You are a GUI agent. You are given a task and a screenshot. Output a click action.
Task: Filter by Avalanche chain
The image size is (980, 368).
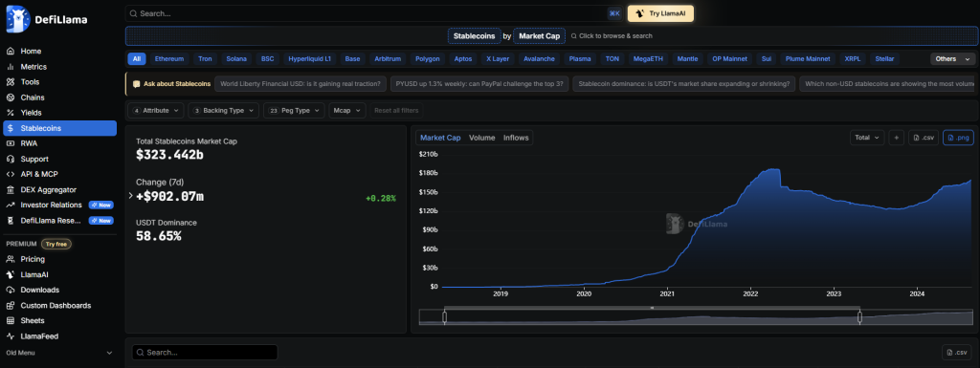[540, 58]
